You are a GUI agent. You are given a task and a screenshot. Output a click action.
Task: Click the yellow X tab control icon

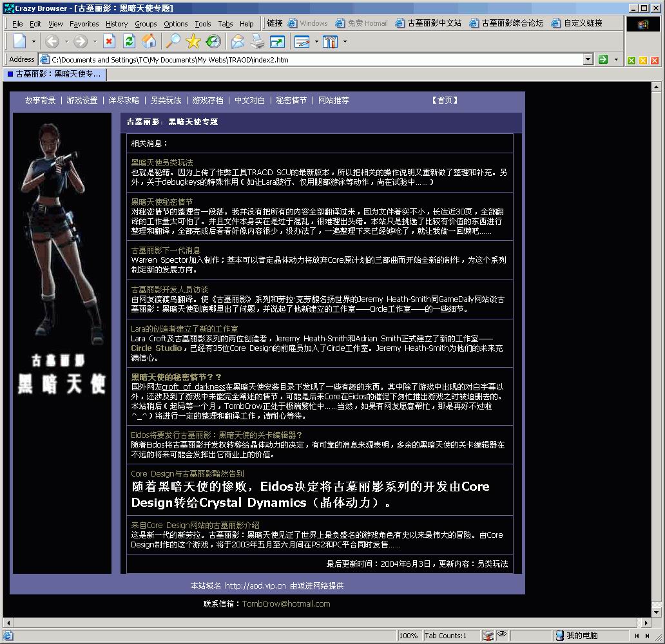643,61
